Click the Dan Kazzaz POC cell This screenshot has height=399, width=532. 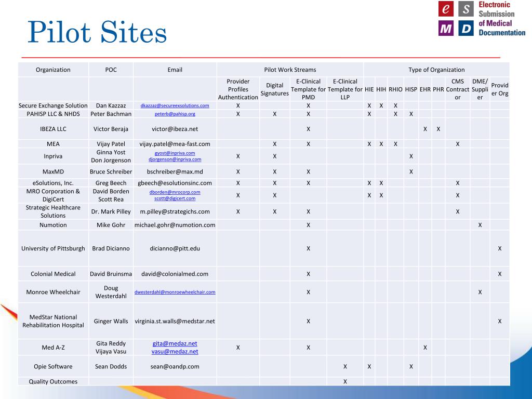point(111,105)
